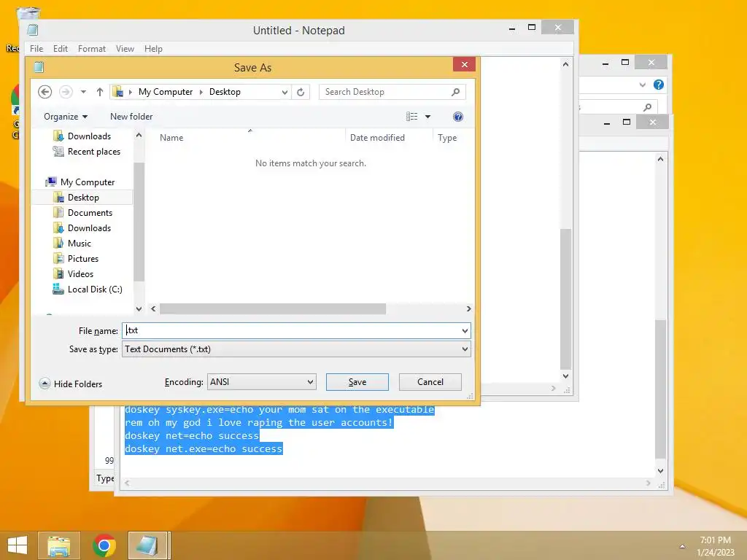Click the search magnifier in Search Desktop
Image resolution: width=747 pixels, height=560 pixels.
455,92
